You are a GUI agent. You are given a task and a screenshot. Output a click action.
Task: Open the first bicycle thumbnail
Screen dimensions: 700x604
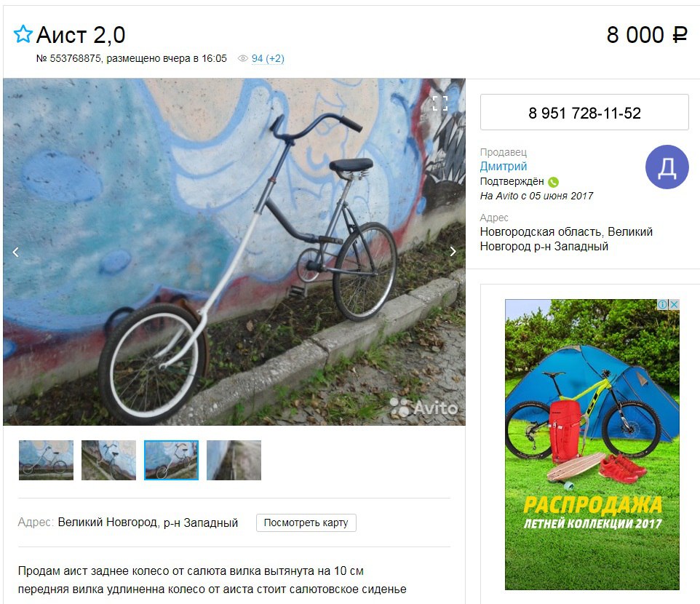click(x=46, y=460)
